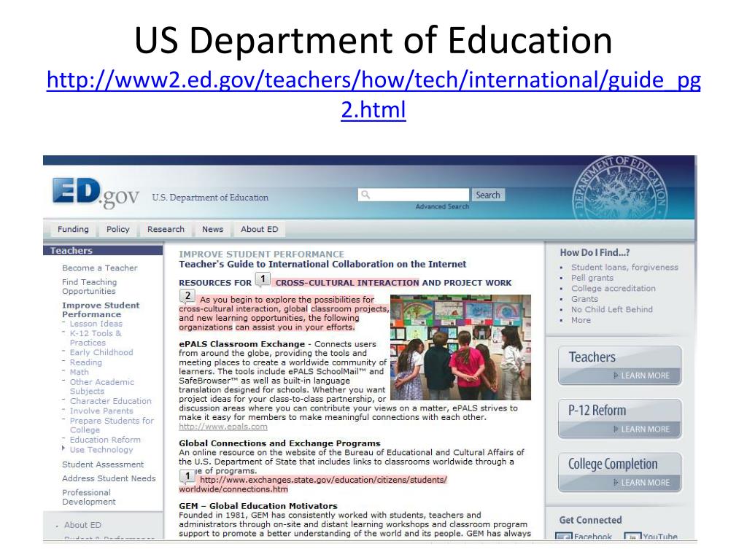Open Become a Teacher link
This screenshot has height=560, width=747.
click(x=99, y=268)
